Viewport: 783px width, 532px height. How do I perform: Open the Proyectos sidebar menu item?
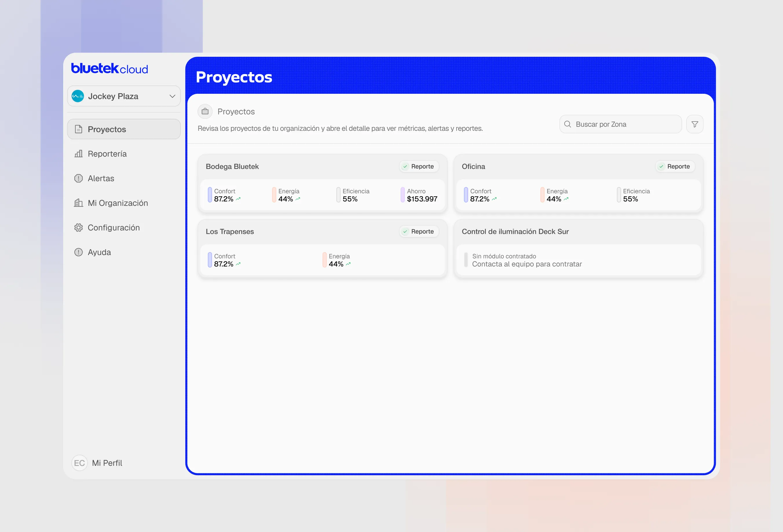click(124, 129)
